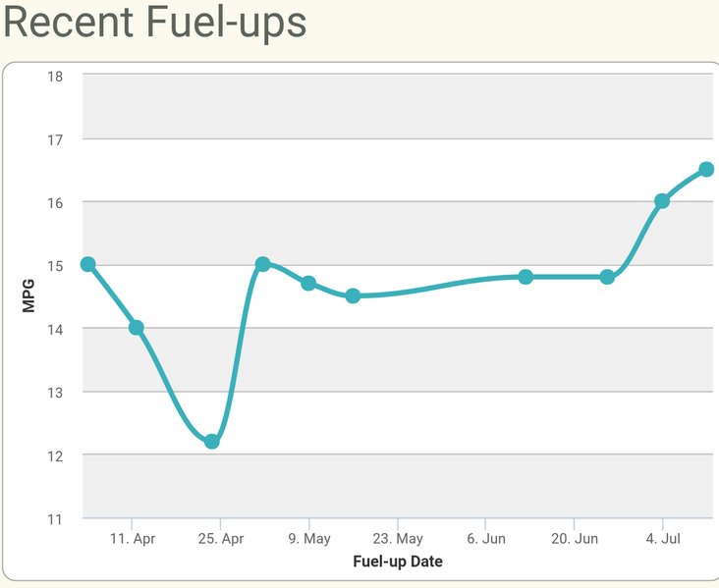
Task: Click the 6. Jun date label
Action: (486, 539)
